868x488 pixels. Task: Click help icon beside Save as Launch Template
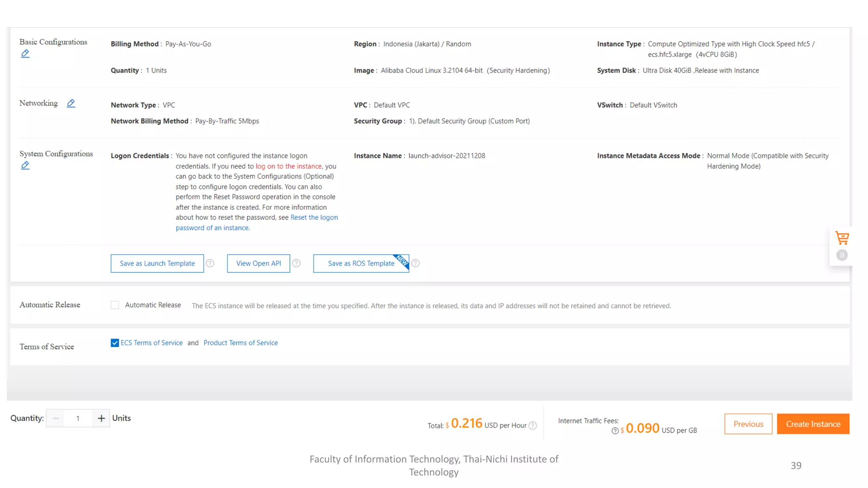[210, 263]
